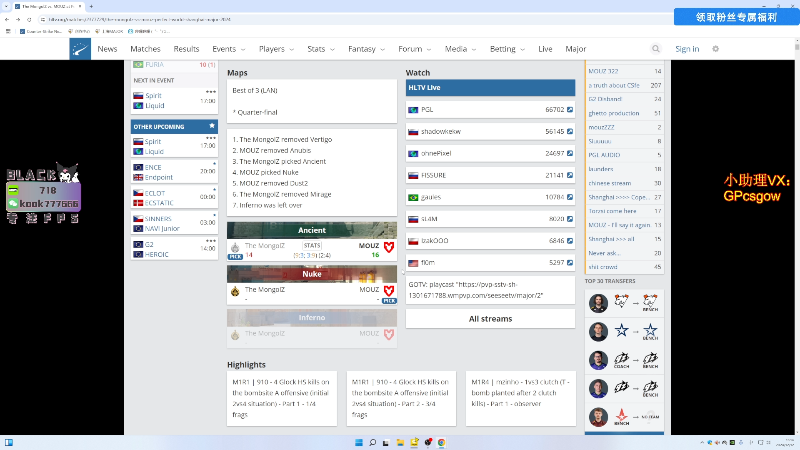This screenshot has height=450, width=800.
Task: Click the MOUZ logo on Nuke map
Action: [x=389, y=291]
